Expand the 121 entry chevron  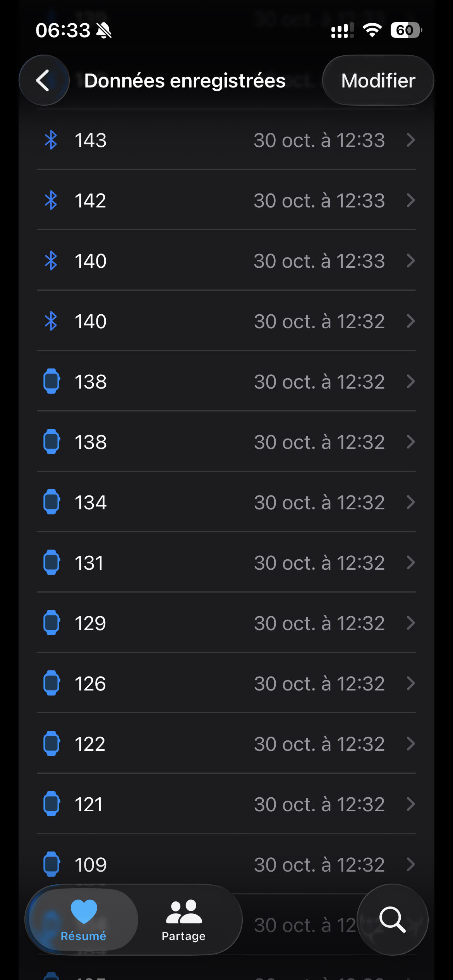[411, 804]
